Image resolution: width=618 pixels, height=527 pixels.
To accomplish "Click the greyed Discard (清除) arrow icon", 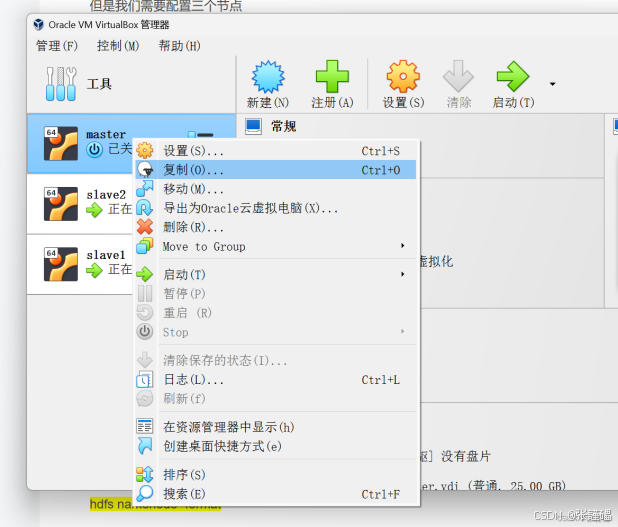I will (x=458, y=76).
